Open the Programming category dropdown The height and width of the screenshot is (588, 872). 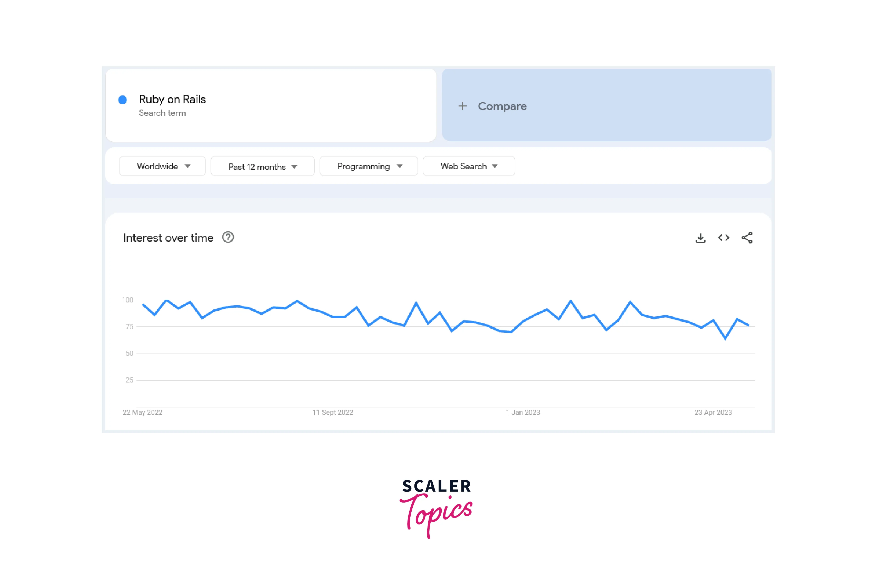369,166
